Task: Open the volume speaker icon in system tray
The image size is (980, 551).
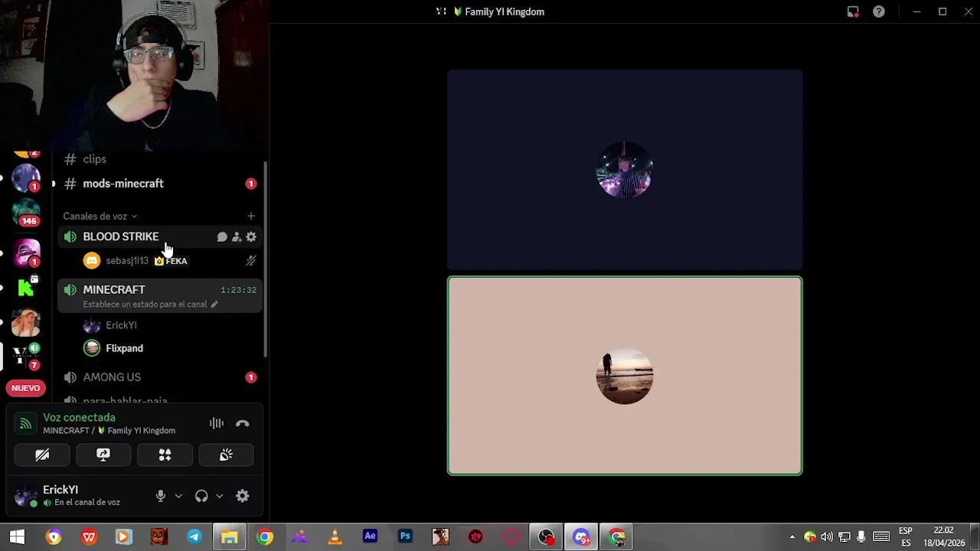Action: pyautogui.click(x=827, y=537)
